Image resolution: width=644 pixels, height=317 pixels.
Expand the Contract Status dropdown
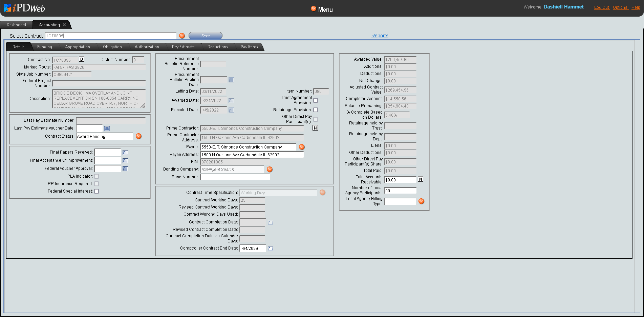pos(138,136)
